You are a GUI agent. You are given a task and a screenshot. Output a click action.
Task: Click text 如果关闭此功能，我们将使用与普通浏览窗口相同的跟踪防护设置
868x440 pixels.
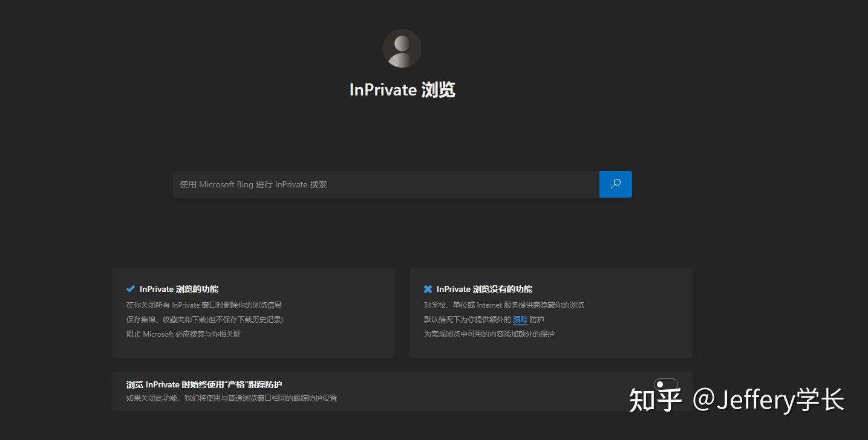[232, 398]
